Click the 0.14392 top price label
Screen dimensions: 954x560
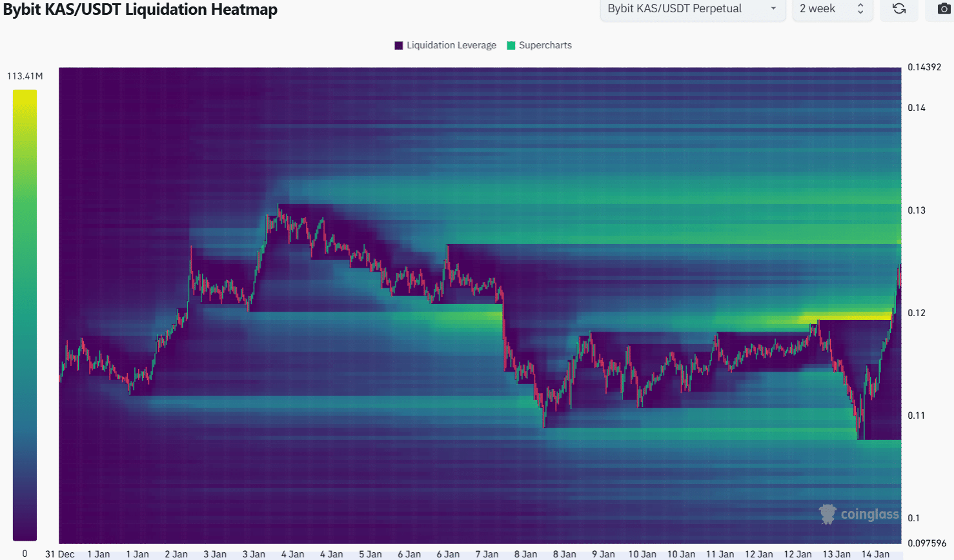pyautogui.click(x=924, y=67)
